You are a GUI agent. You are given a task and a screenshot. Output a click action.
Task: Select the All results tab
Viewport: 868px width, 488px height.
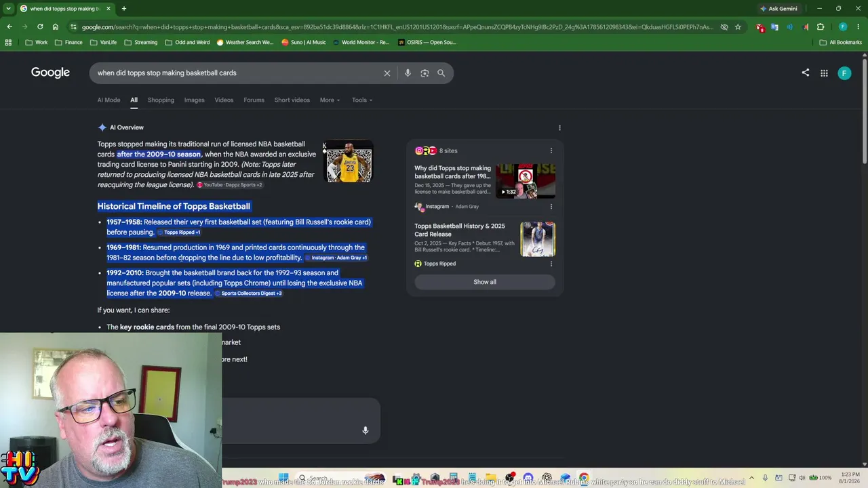pos(134,100)
